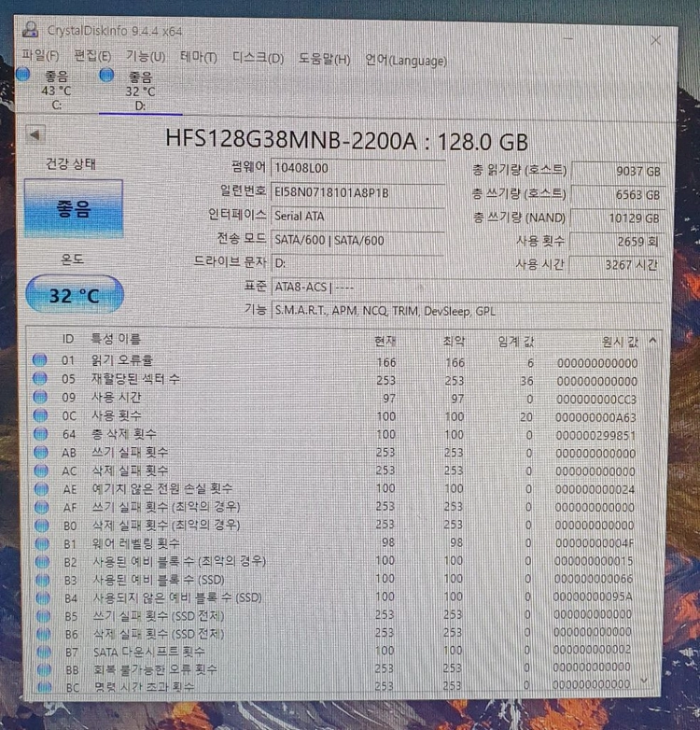Click status icon of row 05 재할당된 섹터 수
The image size is (700, 730).
(x=40, y=378)
